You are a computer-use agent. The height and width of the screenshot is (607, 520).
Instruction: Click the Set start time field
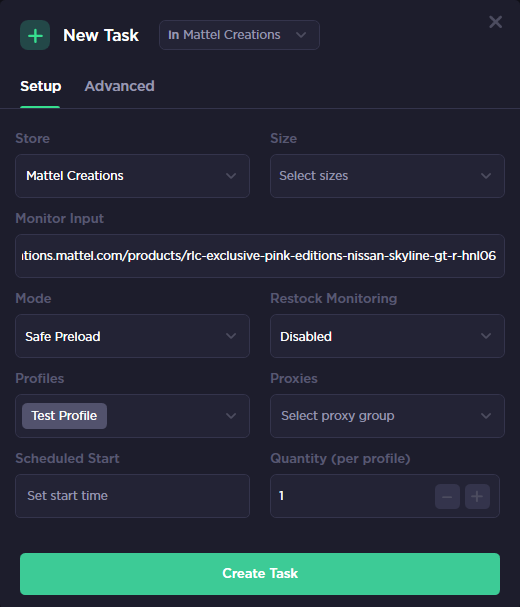[x=132, y=496]
